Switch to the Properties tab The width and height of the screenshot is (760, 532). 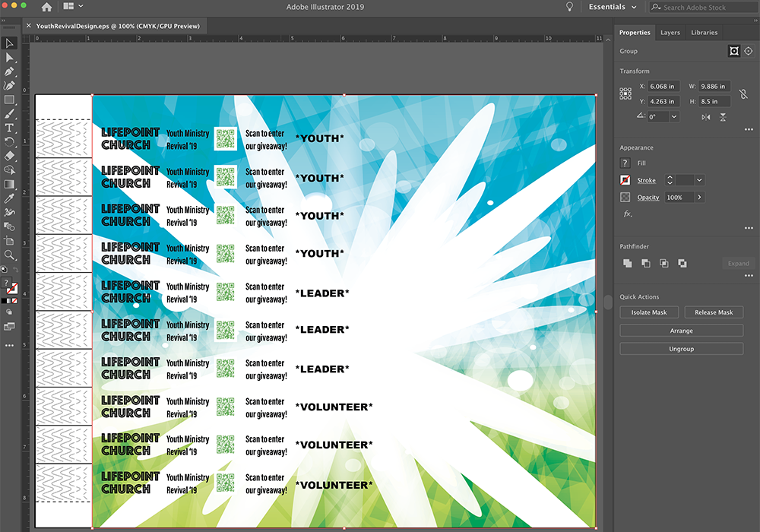pos(635,33)
